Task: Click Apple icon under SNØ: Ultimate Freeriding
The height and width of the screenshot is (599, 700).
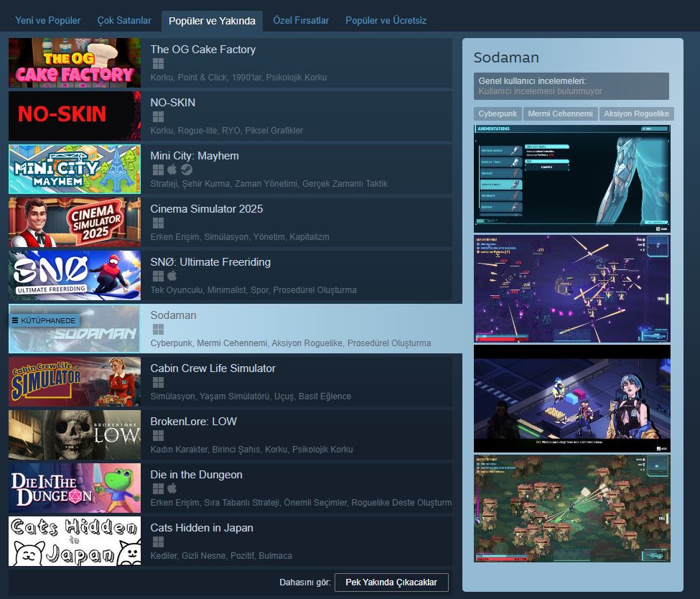Action: pos(172,276)
